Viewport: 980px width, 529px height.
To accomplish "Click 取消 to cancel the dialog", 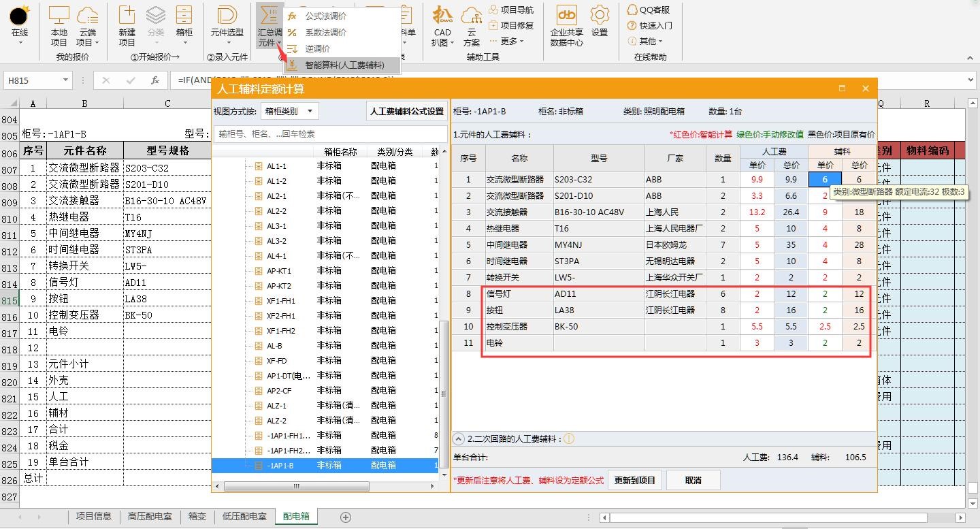I will click(x=693, y=480).
